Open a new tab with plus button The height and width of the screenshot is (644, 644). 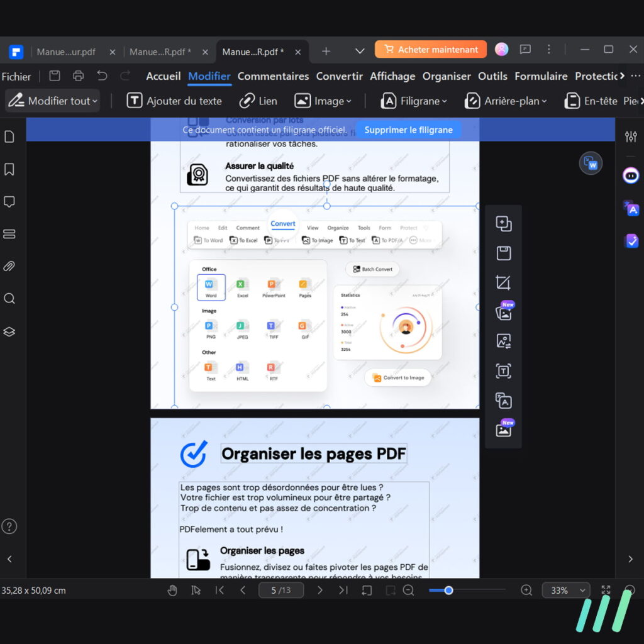click(326, 52)
